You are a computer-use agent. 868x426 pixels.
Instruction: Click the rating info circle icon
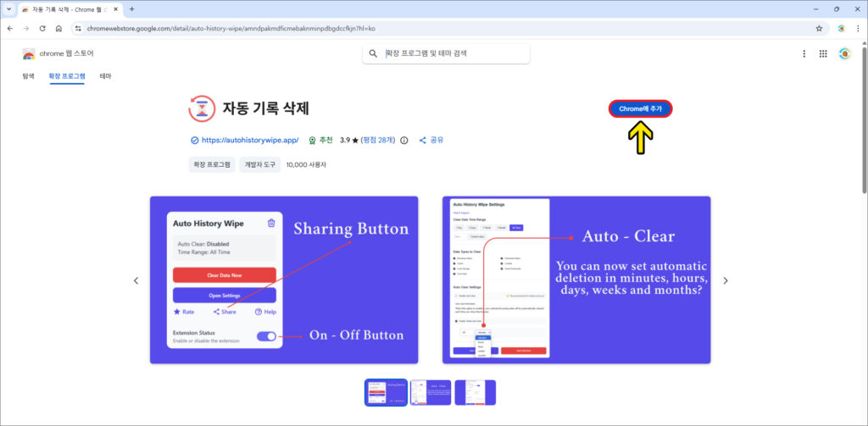pos(403,140)
